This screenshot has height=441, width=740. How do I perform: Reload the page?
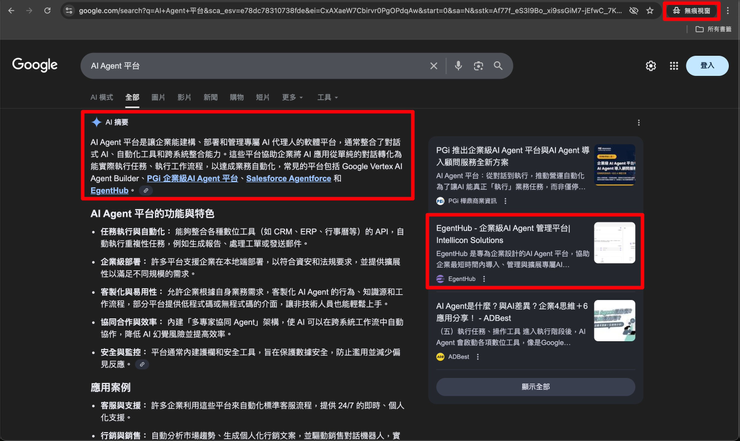[47, 10]
